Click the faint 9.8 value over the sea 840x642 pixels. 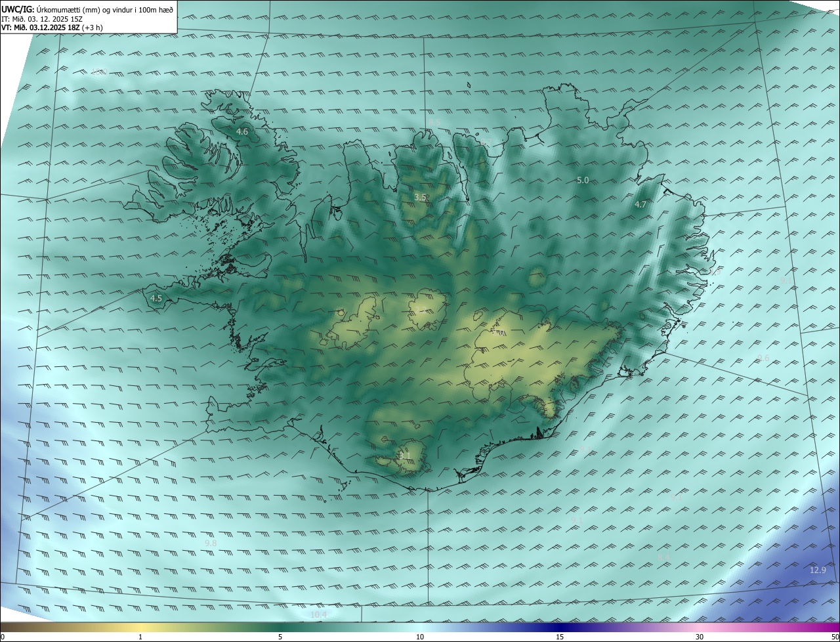coord(211,544)
